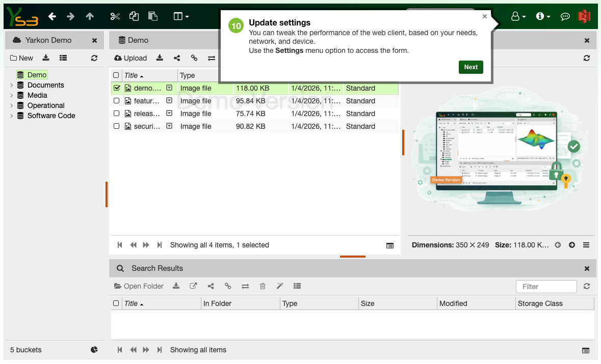Open the user account menu
The width and height of the screenshot is (601, 364).
tap(518, 16)
